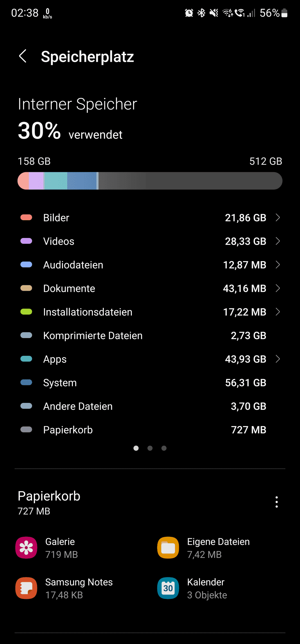Tap the internal storage usage bar
The width and height of the screenshot is (300, 644).
150,181
